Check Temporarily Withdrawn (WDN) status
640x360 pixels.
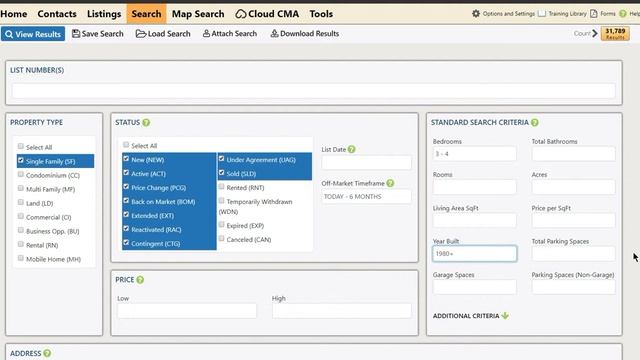(x=221, y=201)
